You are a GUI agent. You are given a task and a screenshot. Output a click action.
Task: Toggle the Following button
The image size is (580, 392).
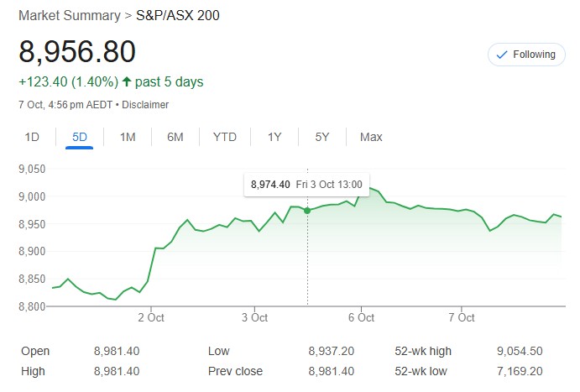pyautogui.click(x=525, y=55)
